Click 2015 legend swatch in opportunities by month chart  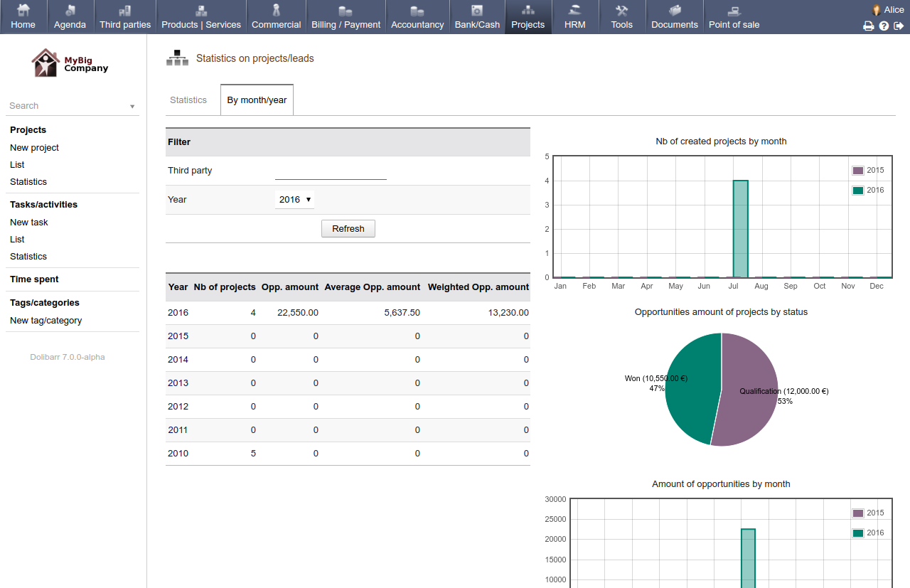[x=858, y=513]
